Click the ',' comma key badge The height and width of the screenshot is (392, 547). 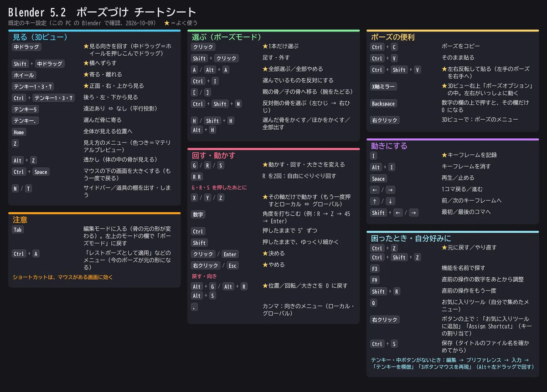click(195, 307)
